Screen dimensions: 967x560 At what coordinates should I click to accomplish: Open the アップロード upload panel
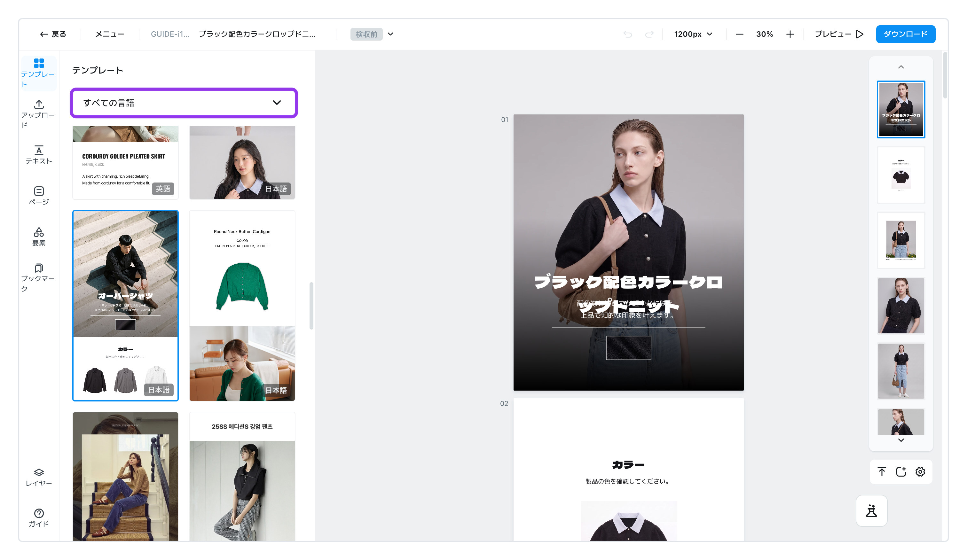(x=38, y=114)
